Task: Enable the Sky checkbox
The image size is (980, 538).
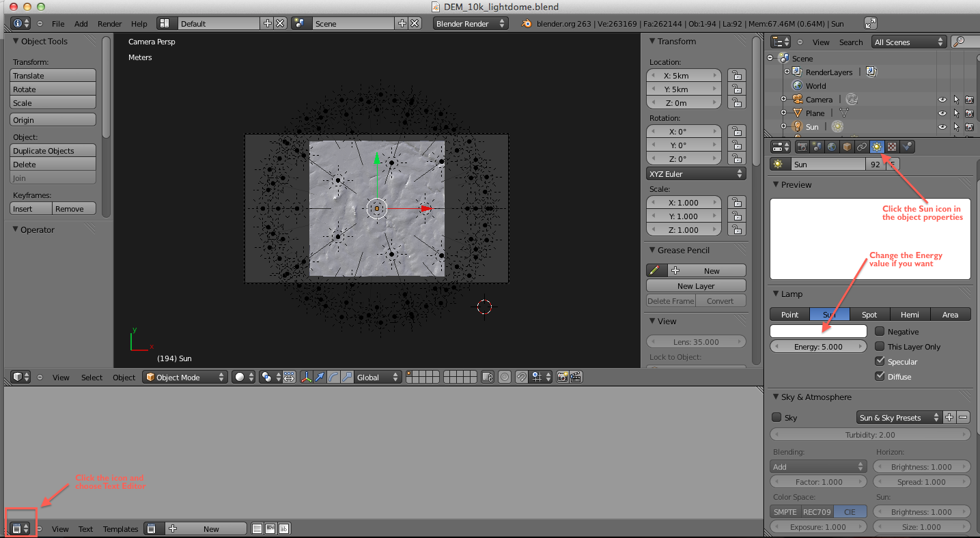Action: pos(776,417)
